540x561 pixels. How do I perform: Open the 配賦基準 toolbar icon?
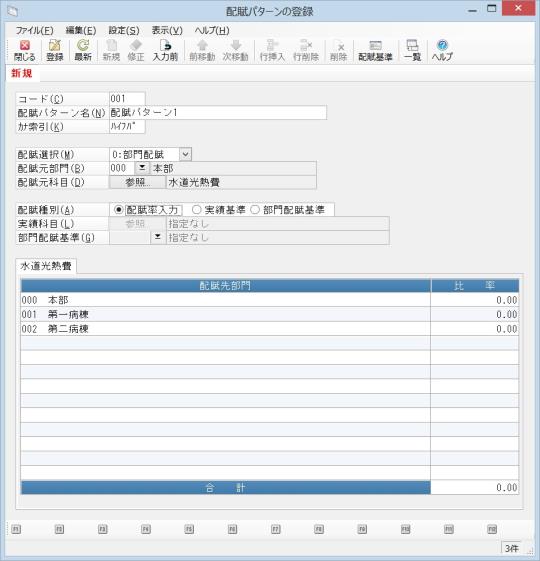(375, 50)
